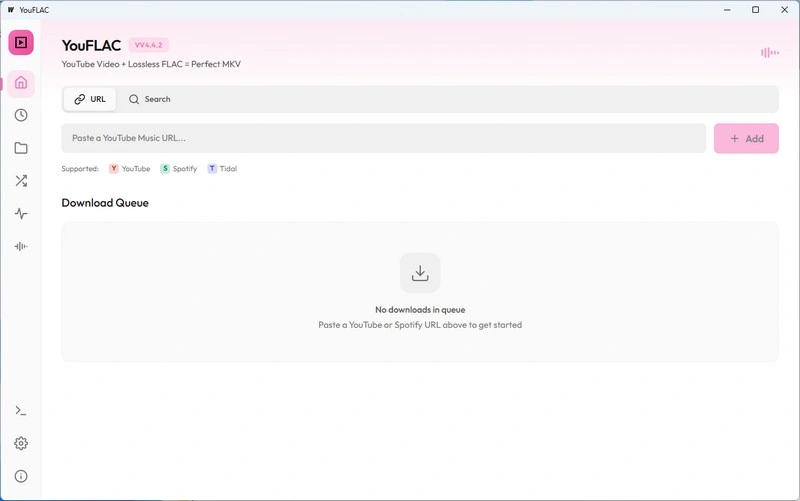Open the shuffle arrows icon in sidebar
800x501 pixels.
pyautogui.click(x=21, y=181)
